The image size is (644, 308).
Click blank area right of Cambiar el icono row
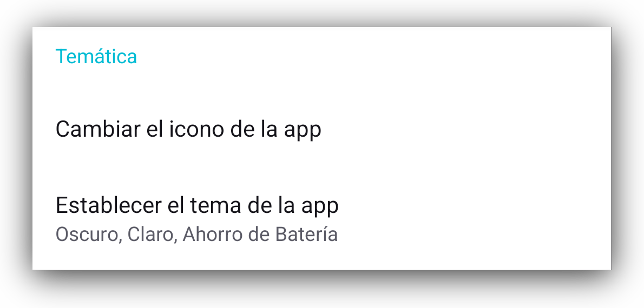(464, 130)
